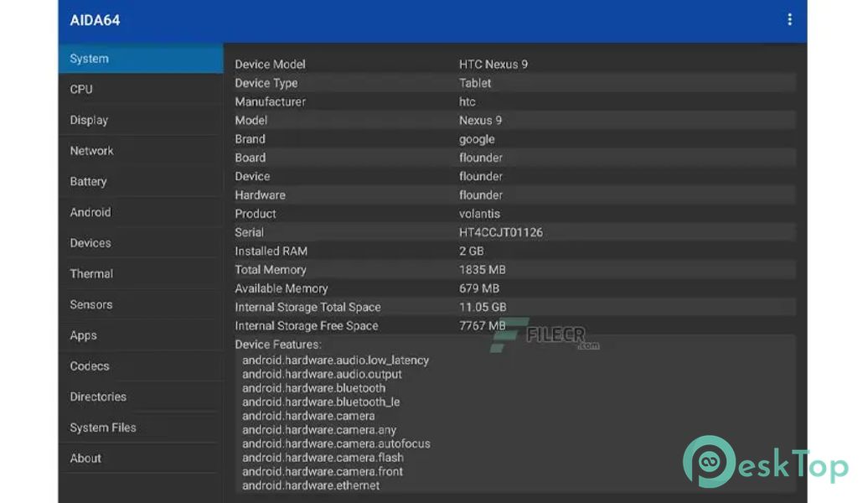
Task: Select the Board row value flounder
Action: click(481, 158)
